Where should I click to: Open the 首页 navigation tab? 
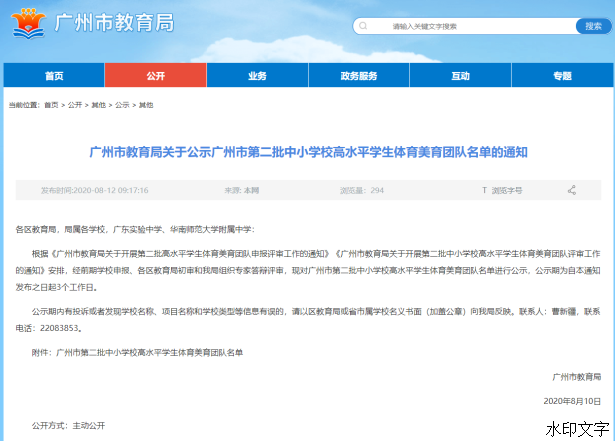[54, 75]
